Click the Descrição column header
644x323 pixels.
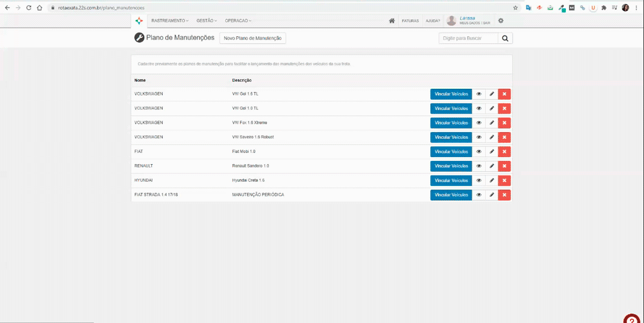coord(242,80)
